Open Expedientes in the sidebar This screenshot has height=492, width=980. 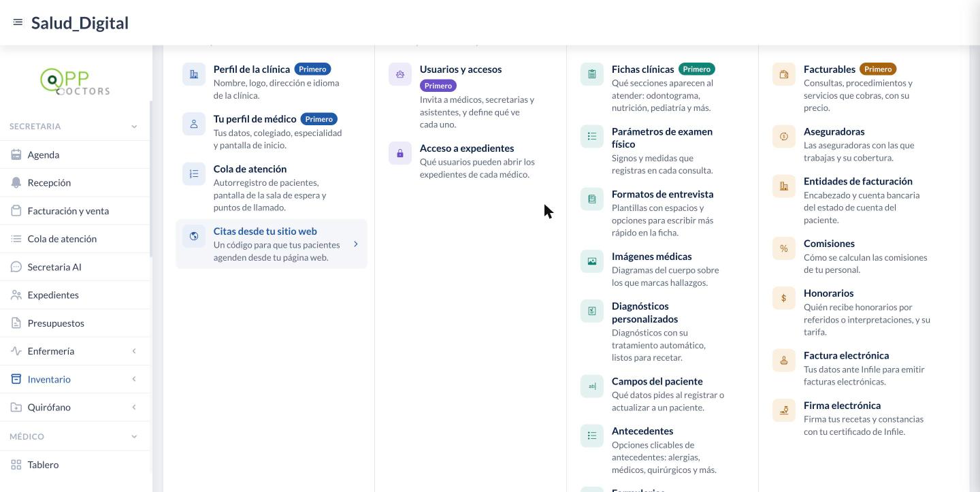coord(75,295)
